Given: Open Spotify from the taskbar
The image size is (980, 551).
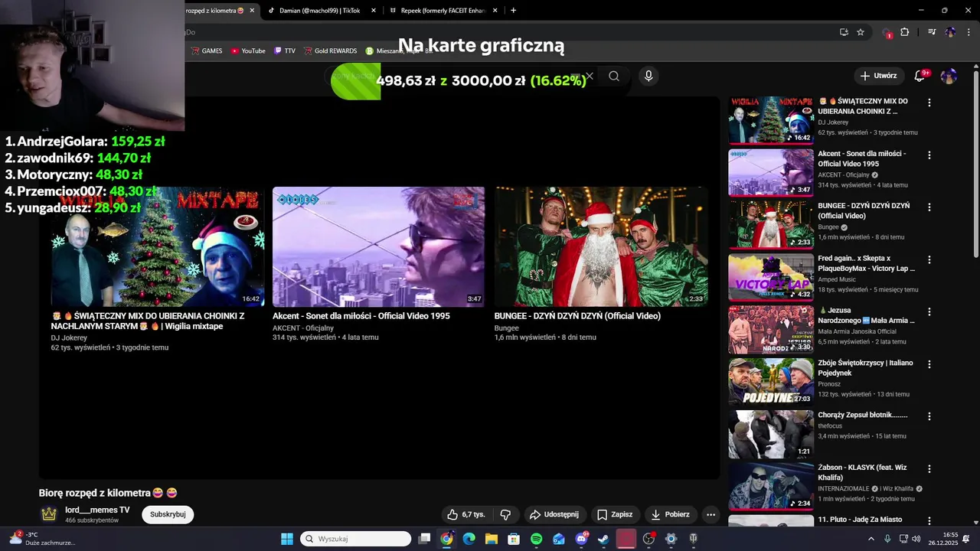Looking at the screenshot, I should click(536, 539).
